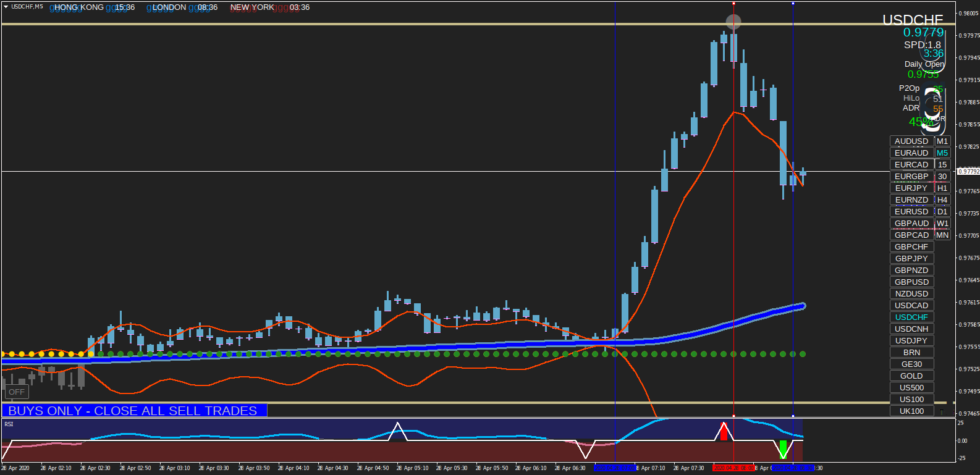Click the RSI indicator label
The height and width of the screenshot is (475, 980).
coord(9,424)
